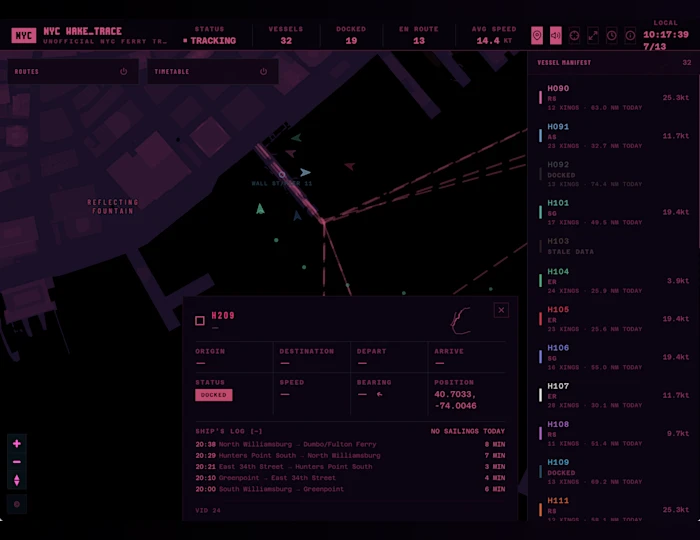
Task: Click the light blue ferry arrow marker on map
Action: pyautogui.click(x=305, y=172)
